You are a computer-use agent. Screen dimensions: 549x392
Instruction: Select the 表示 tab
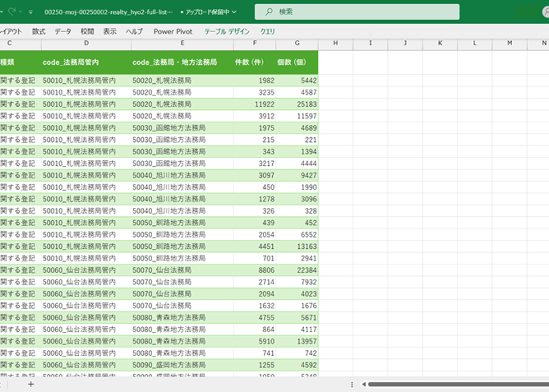click(x=109, y=31)
